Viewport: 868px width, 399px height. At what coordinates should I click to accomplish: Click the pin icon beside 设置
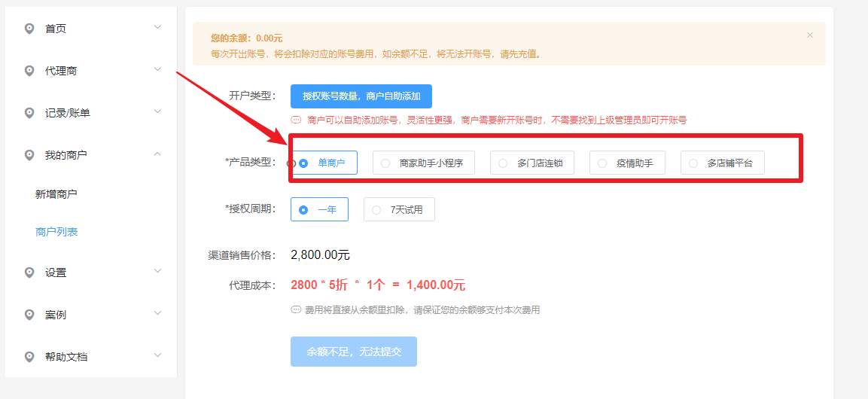(x=30, y=273)
